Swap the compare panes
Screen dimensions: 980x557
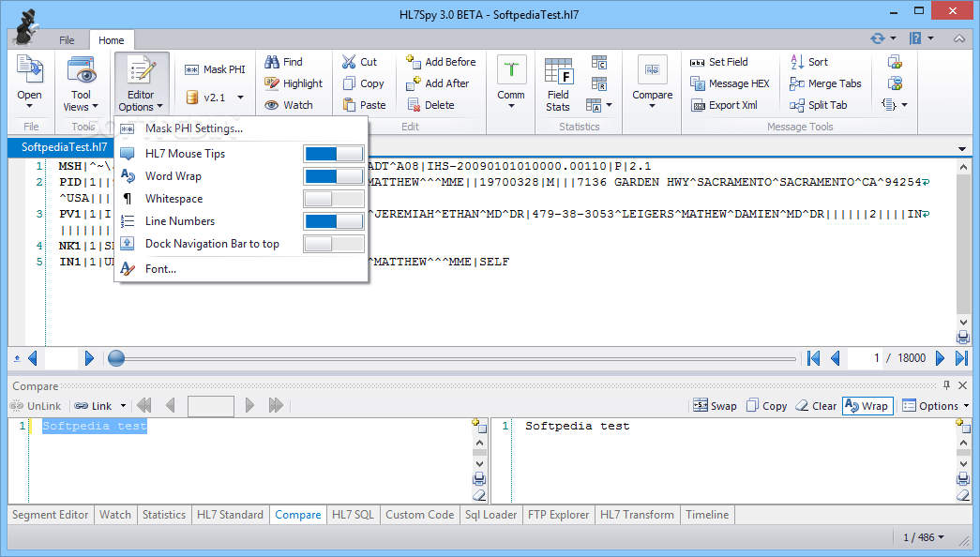point(715,406)
